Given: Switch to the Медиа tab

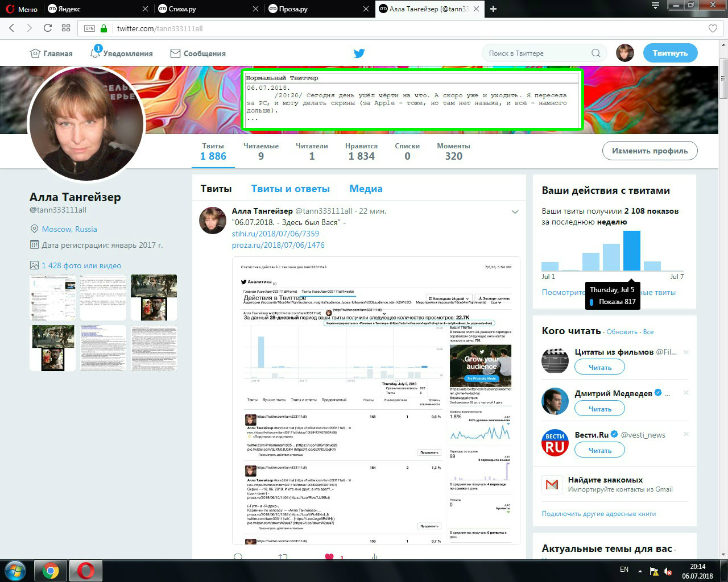Looking at the screenshot, I should (x=366, y=189).
